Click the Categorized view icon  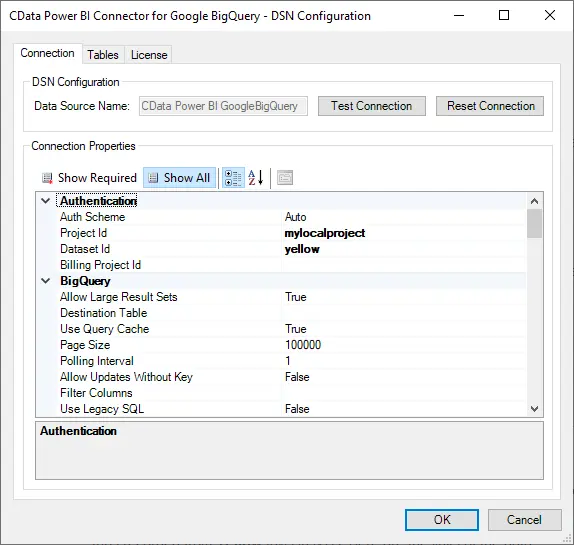pos(233,178)
